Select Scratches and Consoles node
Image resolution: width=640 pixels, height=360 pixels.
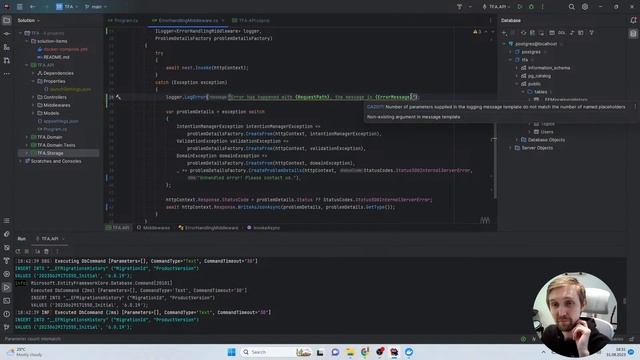tap(56, 161)
